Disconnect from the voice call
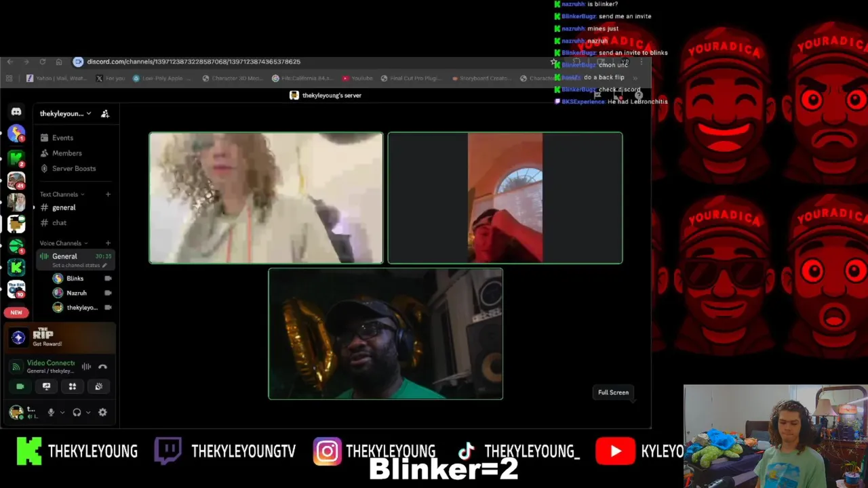 click(103, 367)
